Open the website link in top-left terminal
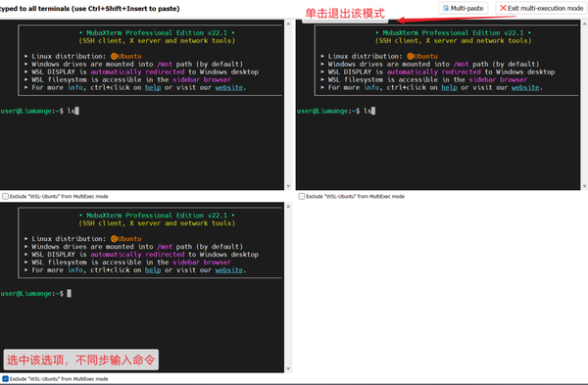The height and width of the screenshot is (385, 588). [229, 87]
